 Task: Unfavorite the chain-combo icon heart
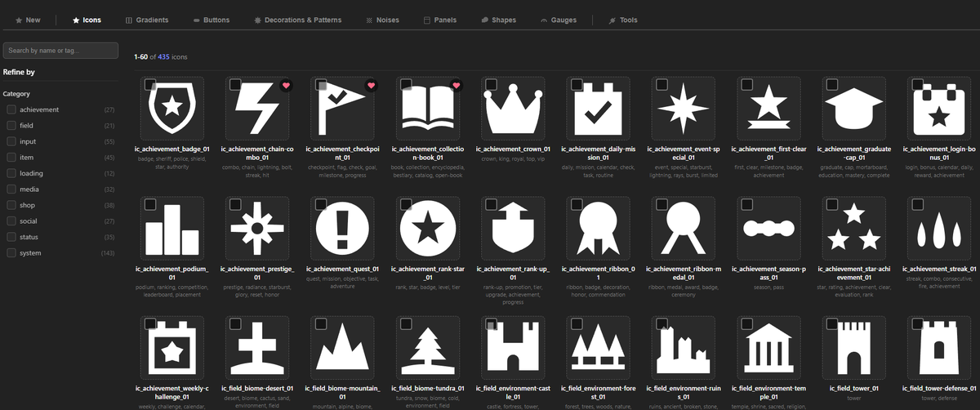(x=286, y=85)
